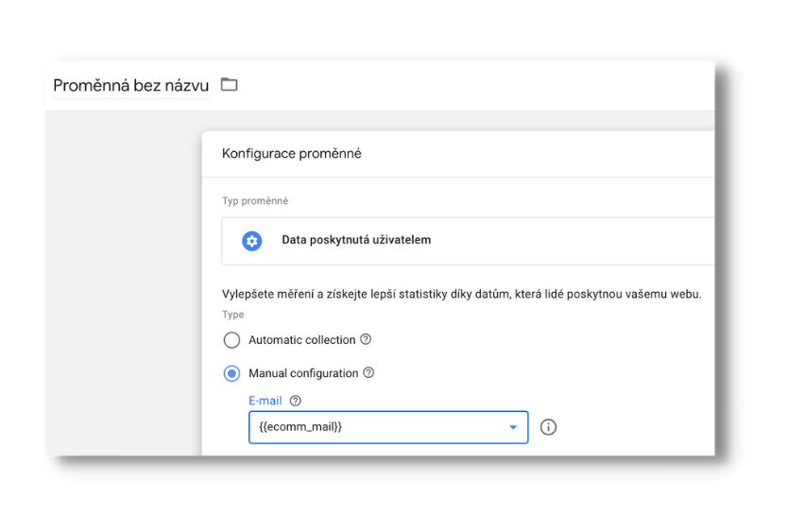The image size is (787, 532).
Task: Click the blue E-mail field label
Action: pyautogui.click(x=265, y=401)
